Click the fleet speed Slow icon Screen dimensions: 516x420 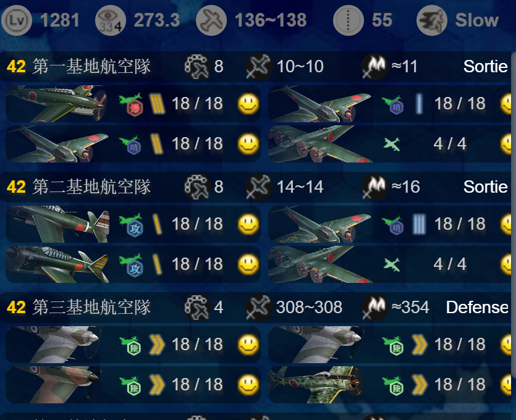pyautogui.click(x=431, y=20)
